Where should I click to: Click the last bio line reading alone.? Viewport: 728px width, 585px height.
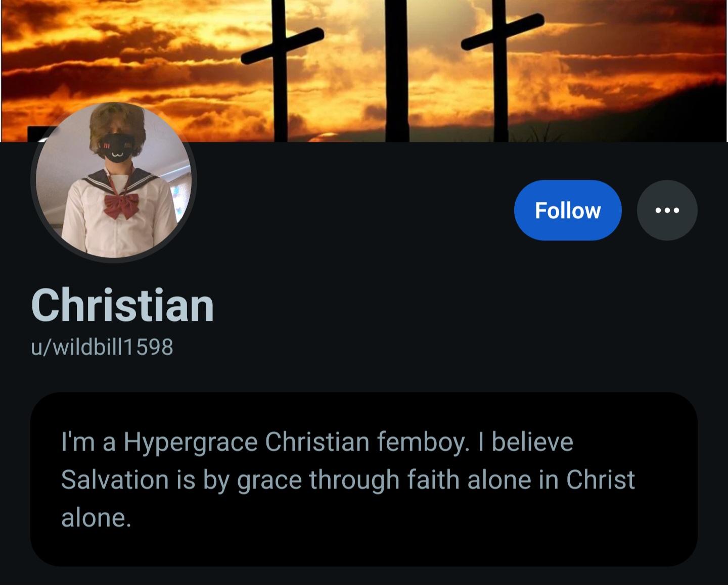click(x=96, y=517)
